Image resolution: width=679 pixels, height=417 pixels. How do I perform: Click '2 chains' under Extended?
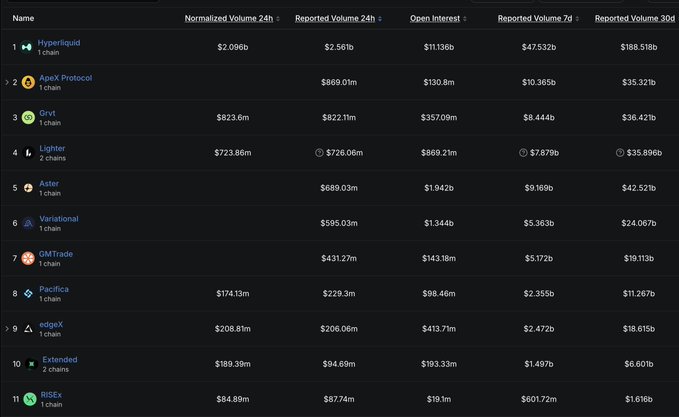coord(55,369)
